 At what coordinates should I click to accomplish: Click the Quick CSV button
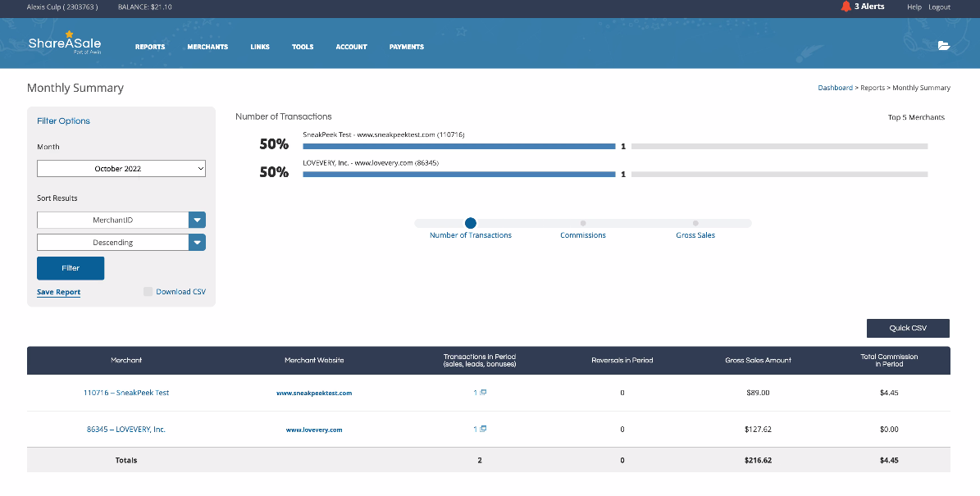click(908, 328)
